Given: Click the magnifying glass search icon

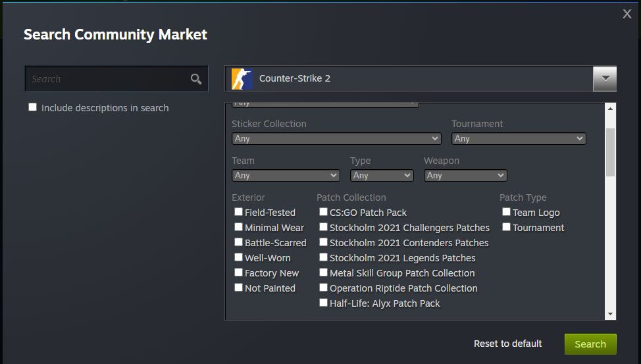Looking at the screenshot, I should [x=196, y=79].
